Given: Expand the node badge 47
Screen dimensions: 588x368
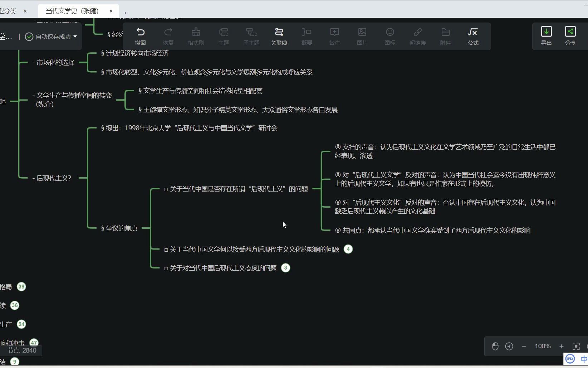Looking at the screenshot, I should 34,343.
